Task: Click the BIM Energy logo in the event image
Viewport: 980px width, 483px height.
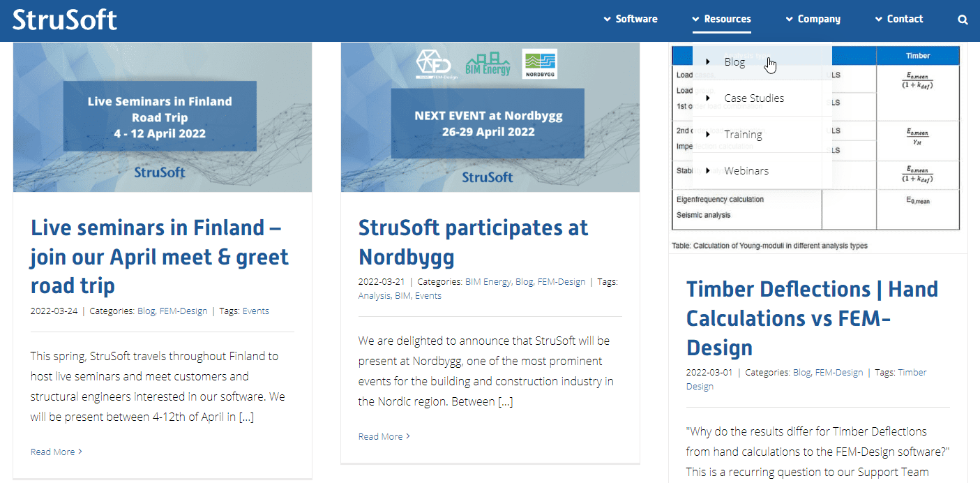Action: point(487,63)
